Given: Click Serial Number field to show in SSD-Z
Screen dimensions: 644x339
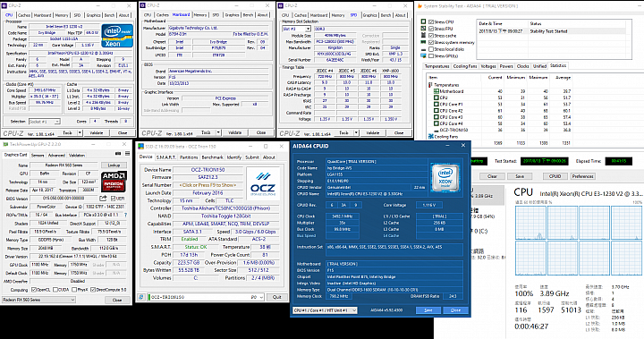Looking at the screenshot, I should point(208,185).
